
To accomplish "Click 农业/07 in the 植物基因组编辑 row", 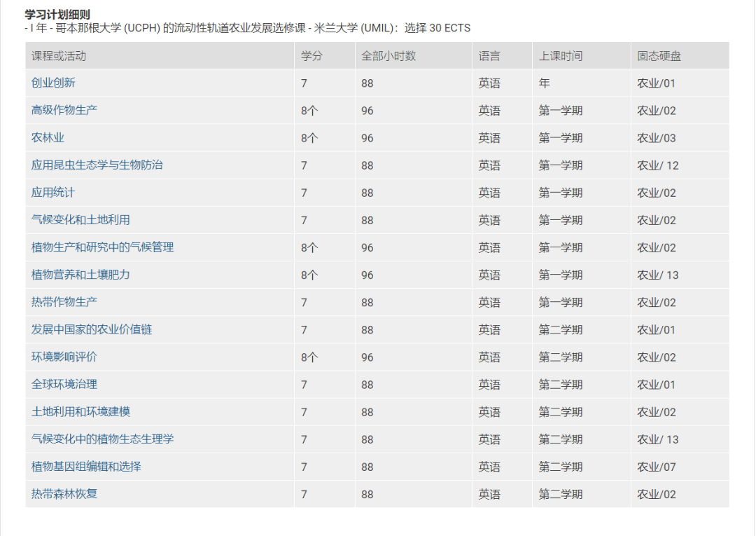I will (656, 467).
